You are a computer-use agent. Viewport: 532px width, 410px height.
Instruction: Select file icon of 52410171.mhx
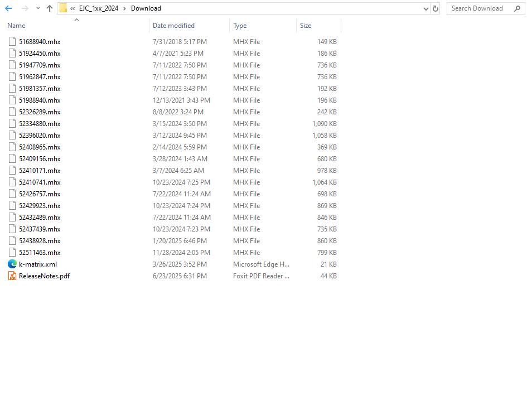[12, 170]
